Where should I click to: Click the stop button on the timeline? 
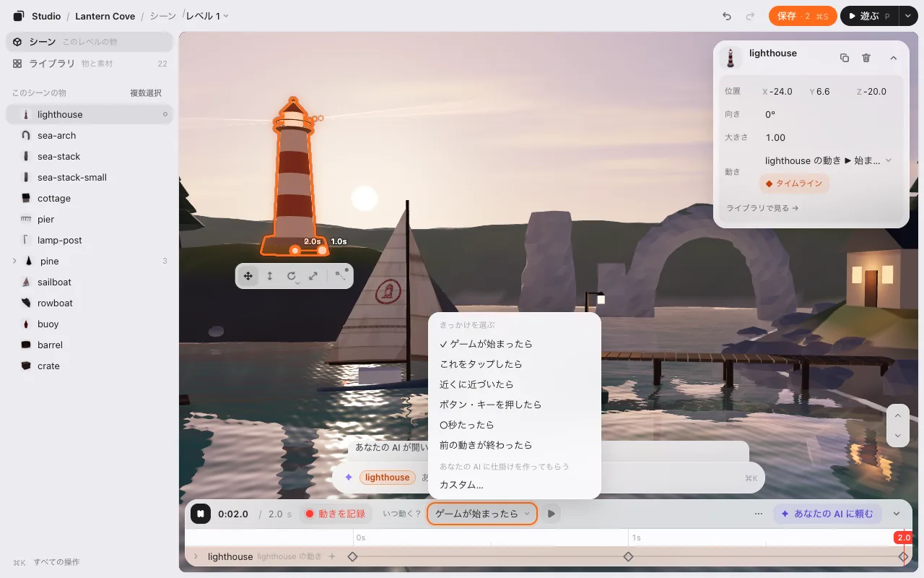201,514
